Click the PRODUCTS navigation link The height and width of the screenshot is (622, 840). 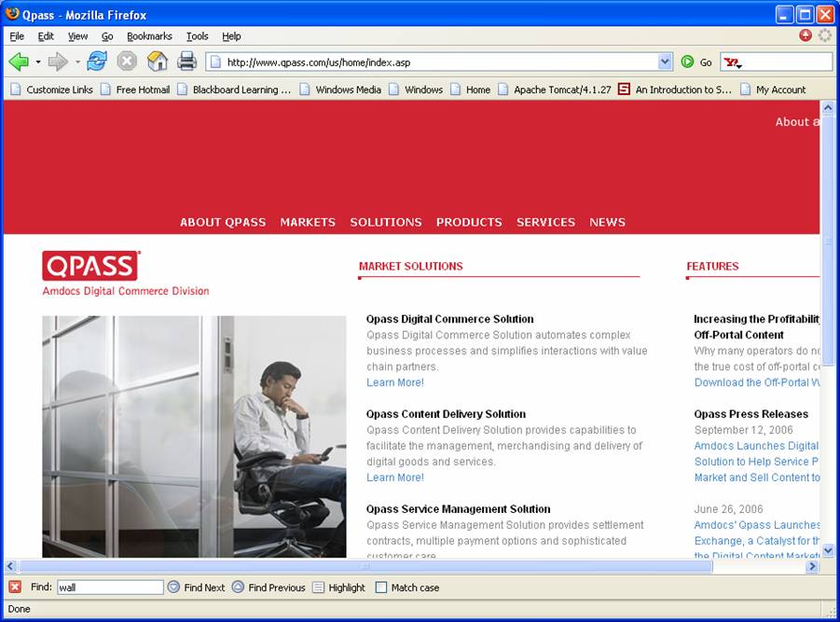(469, 222)
